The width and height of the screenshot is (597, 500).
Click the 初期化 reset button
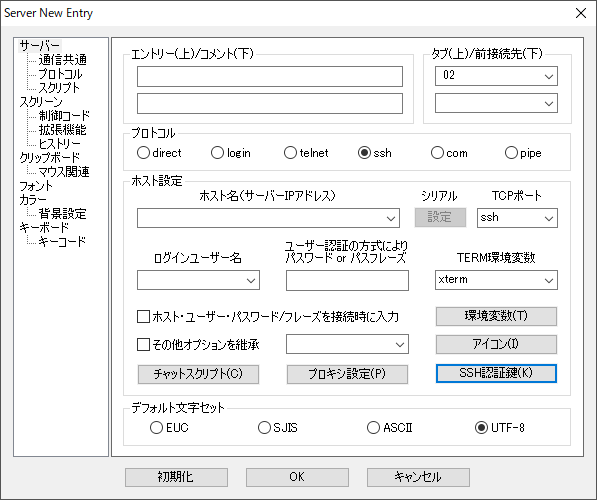coord(176,478)
